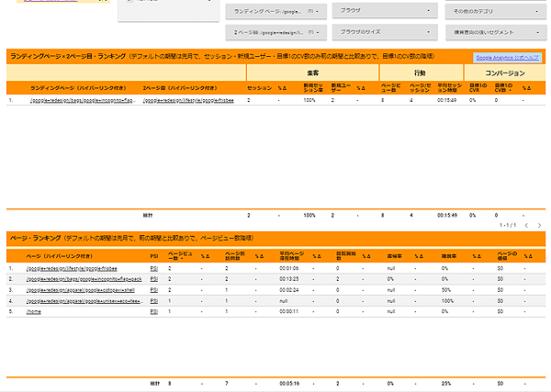The image size is (551, 392).
Task: Open the その他のカテゴリ dropdown
Action: (496, 11)
